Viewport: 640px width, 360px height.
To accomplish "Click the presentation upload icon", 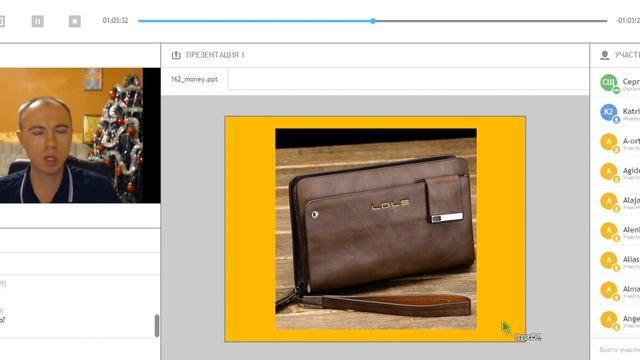I will 176,55.
